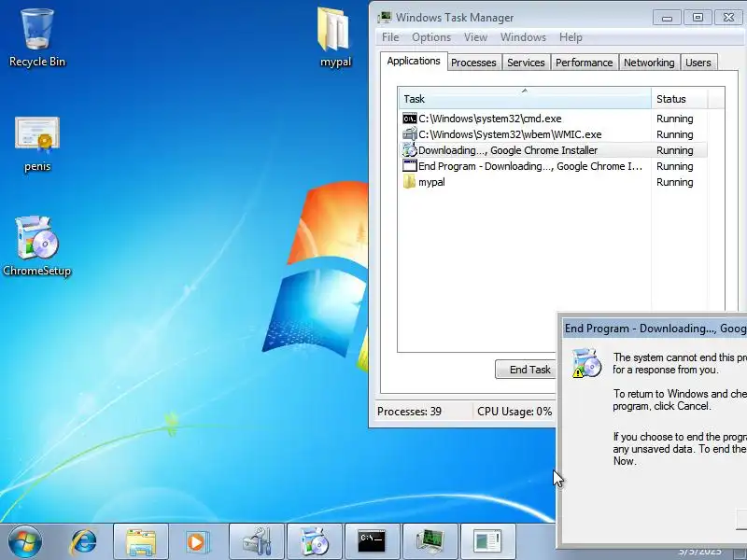The width and height of the screenshot is (747, 560).
Task: Switch to the Processes tab
Action: [x=473, y=63]
